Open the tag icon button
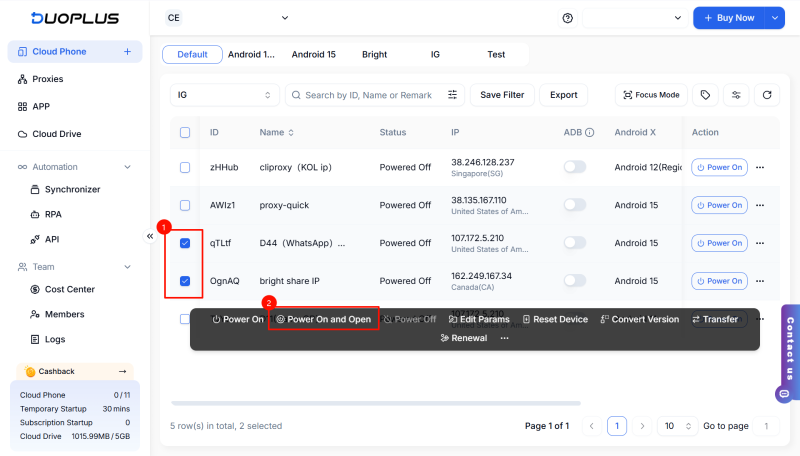Screen dimensions: 800x456 click(x=705, y=95)
